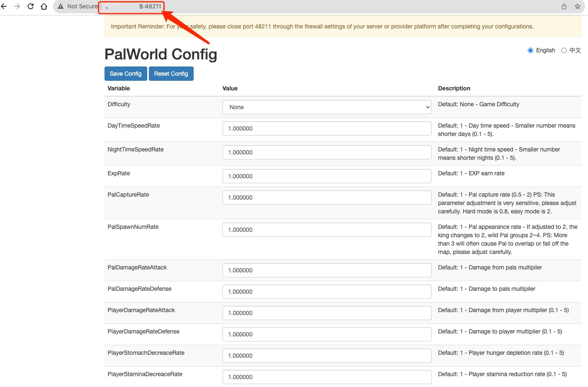
Task: Edit the PalCaptureRate value field
Action: point(327,197)
